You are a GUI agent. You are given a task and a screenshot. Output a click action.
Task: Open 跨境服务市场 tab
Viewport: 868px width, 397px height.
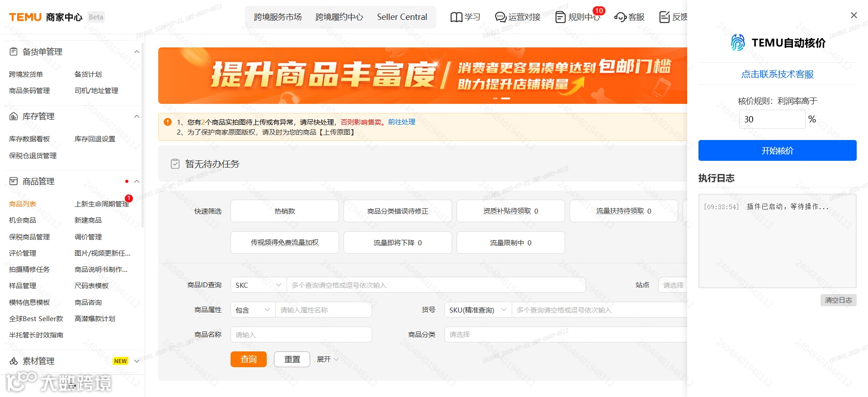[278, 17]
